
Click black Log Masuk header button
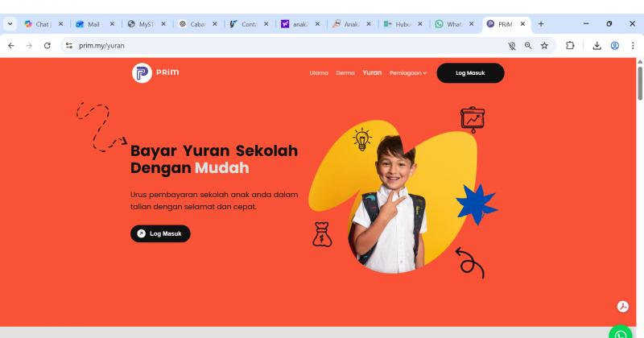click(470, 73)
